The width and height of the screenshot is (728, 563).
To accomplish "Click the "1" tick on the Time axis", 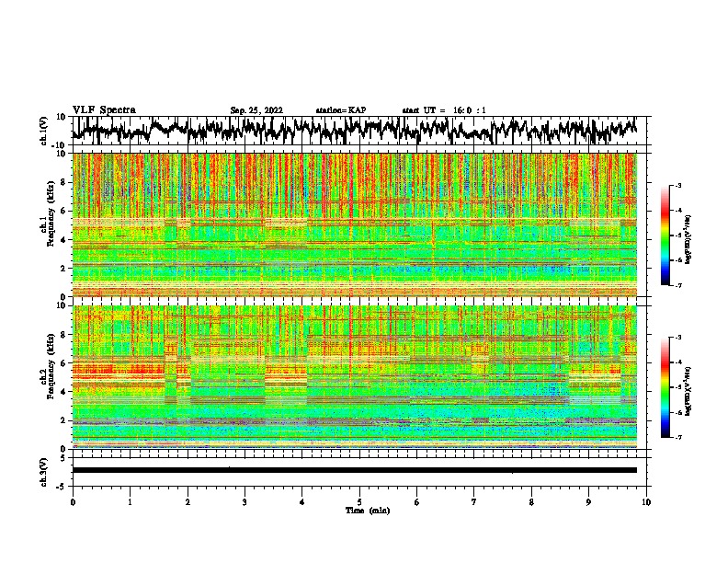I will [130, 502].
